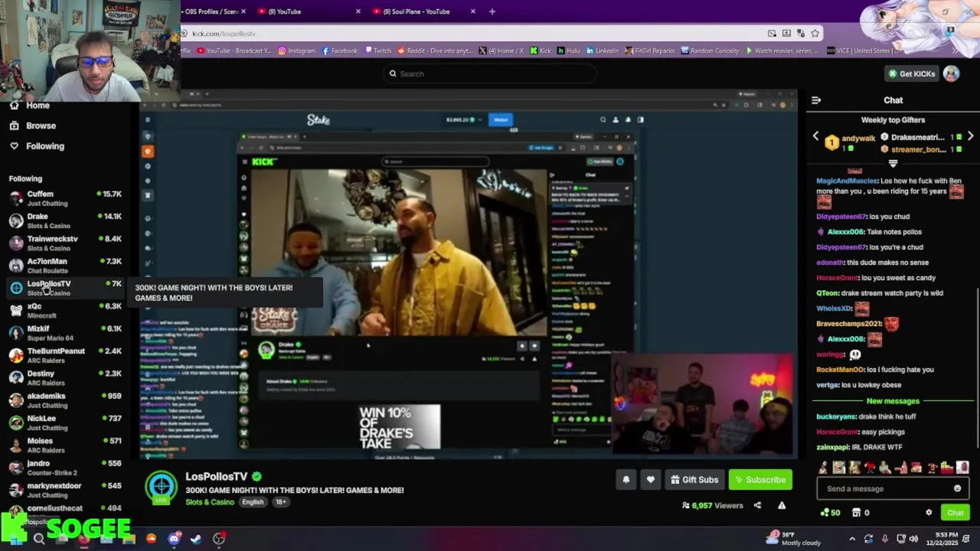Expand the Weekly top Gifters panel
The height and width of the screenshot is (551, 980).
tap(893, 163)
